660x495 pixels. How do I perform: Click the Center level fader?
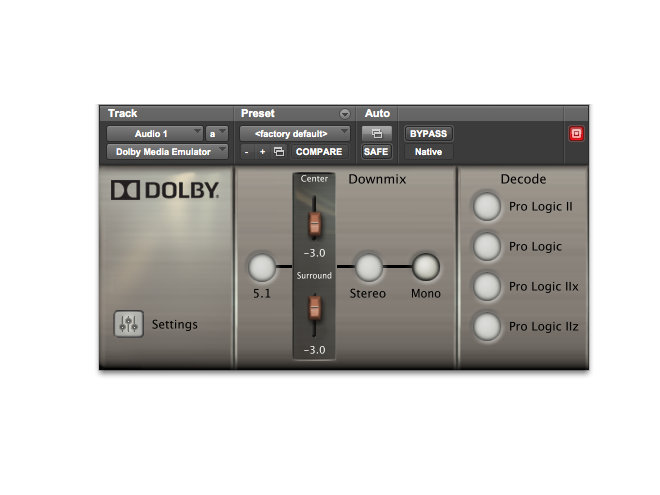click(x=314, y=223)
